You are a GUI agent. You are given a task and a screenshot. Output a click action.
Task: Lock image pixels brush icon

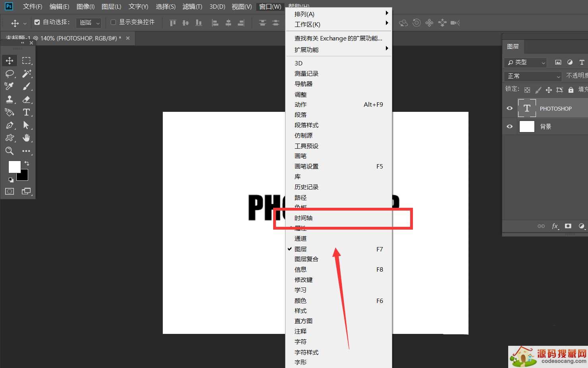(538, 90)
